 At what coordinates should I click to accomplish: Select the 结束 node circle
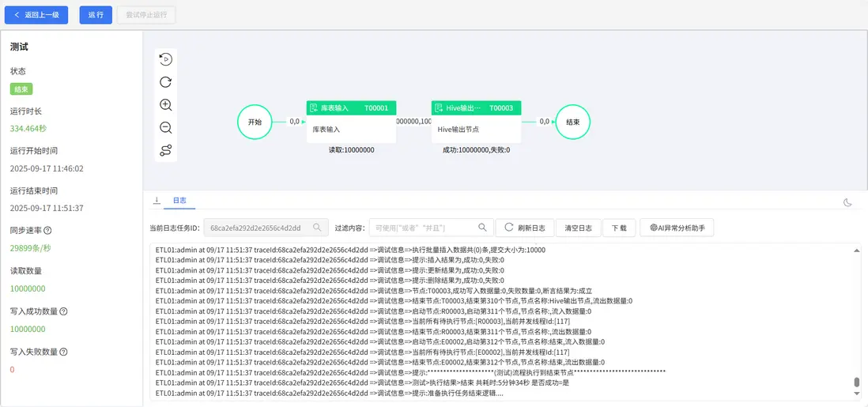point(573,122)
